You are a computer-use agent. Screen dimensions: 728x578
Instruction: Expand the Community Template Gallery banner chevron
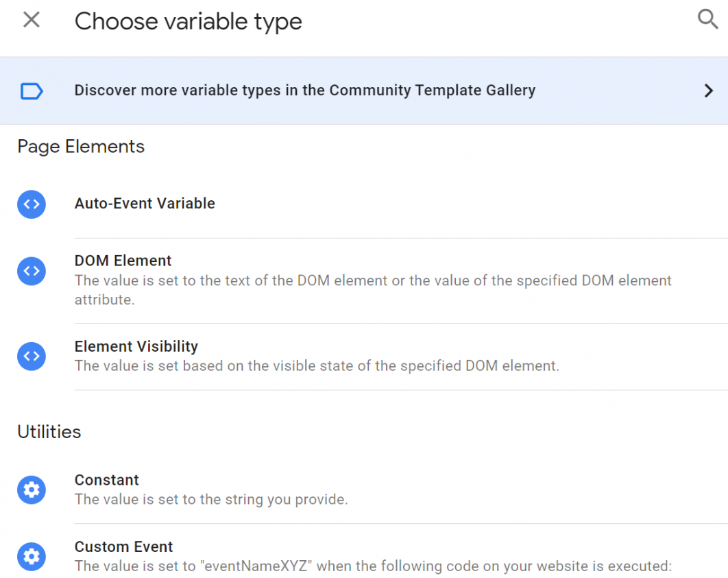(x=709, y=90)
